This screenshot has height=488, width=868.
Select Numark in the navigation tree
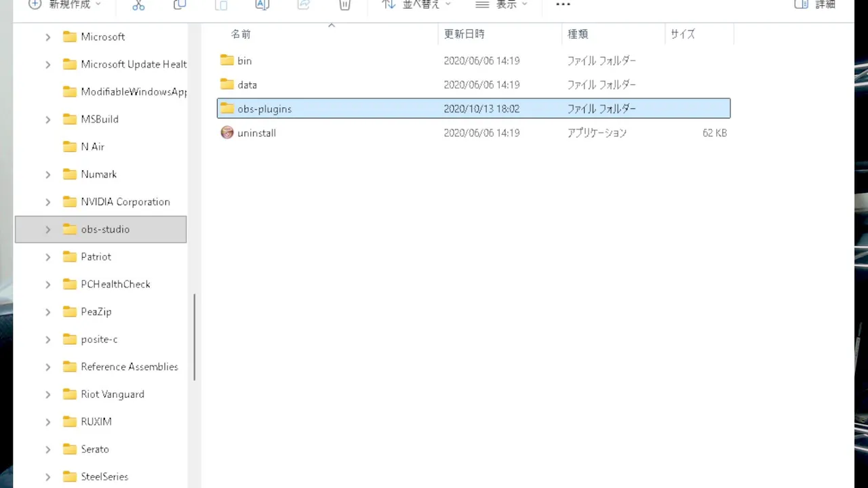(99, 174)
